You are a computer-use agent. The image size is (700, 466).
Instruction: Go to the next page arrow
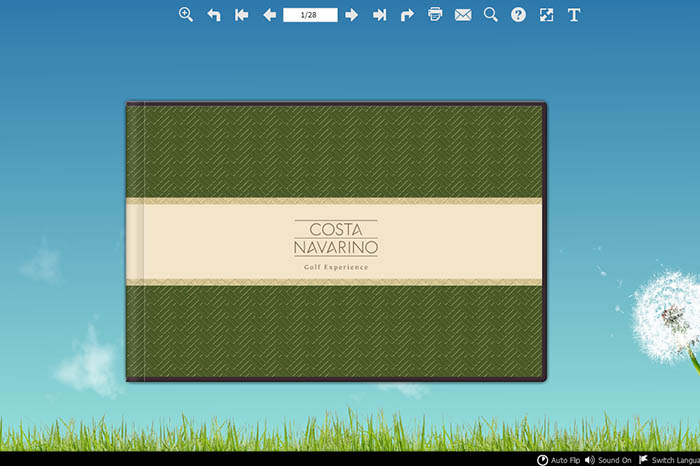click(351, 15)
